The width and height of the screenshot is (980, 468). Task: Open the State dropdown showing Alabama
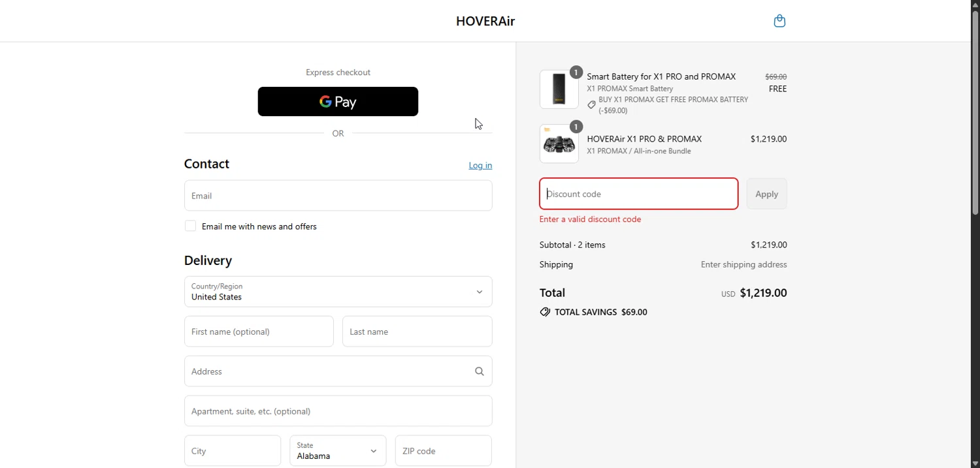(338, 450)
